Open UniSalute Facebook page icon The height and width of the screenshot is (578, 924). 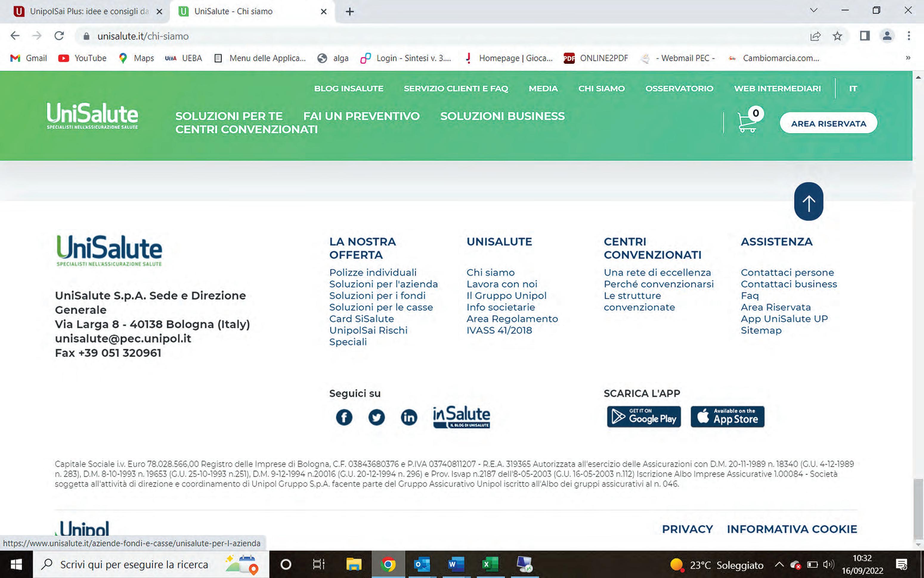point(344,417)
